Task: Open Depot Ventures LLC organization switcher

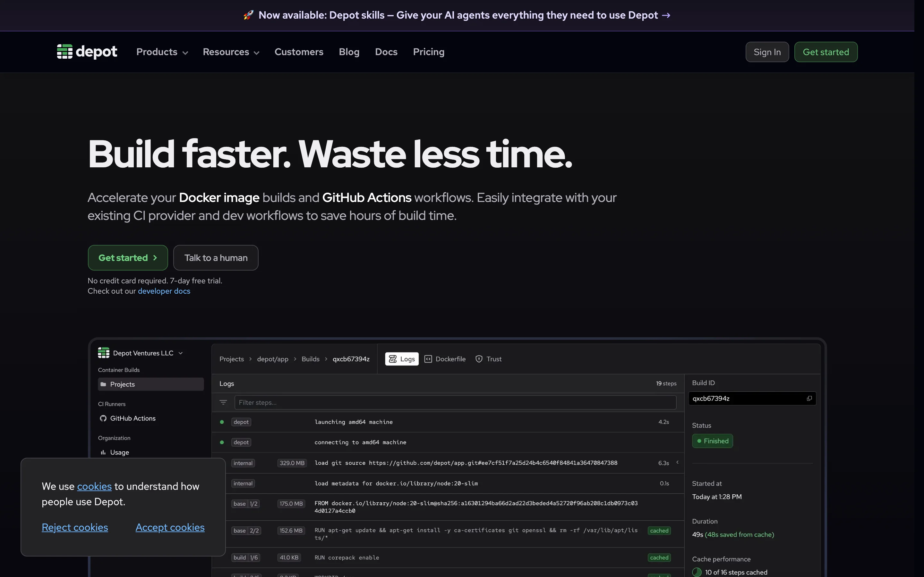Action: pyautogui.click(x=141, y=353)
